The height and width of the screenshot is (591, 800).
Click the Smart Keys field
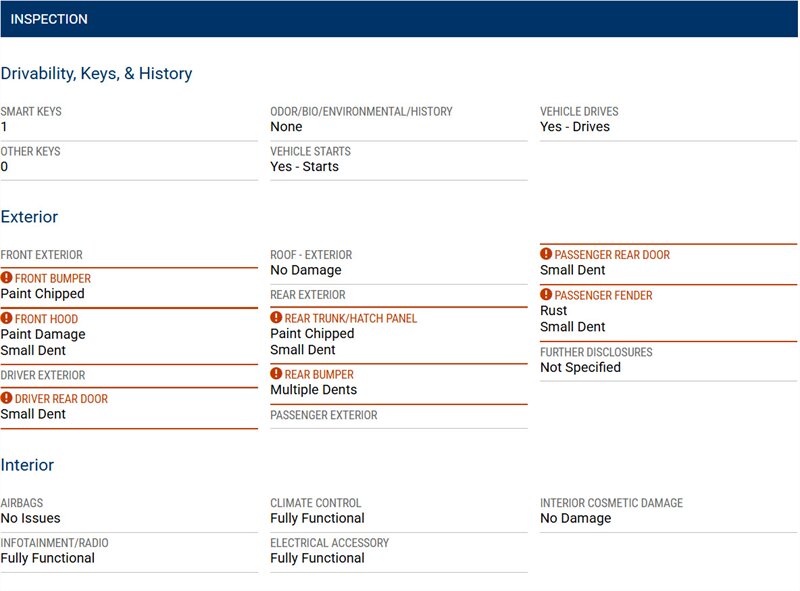coord(129,120)
